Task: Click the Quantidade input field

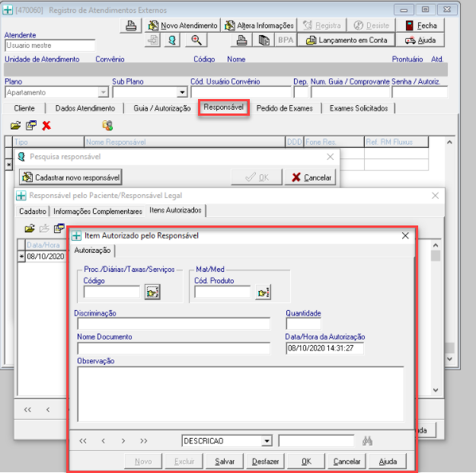Action: point(303,324)
